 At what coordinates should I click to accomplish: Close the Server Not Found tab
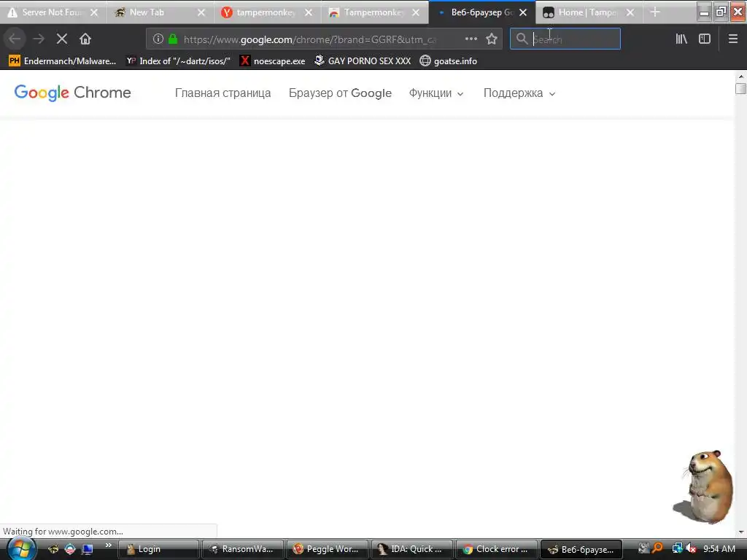tap(94, 12)
